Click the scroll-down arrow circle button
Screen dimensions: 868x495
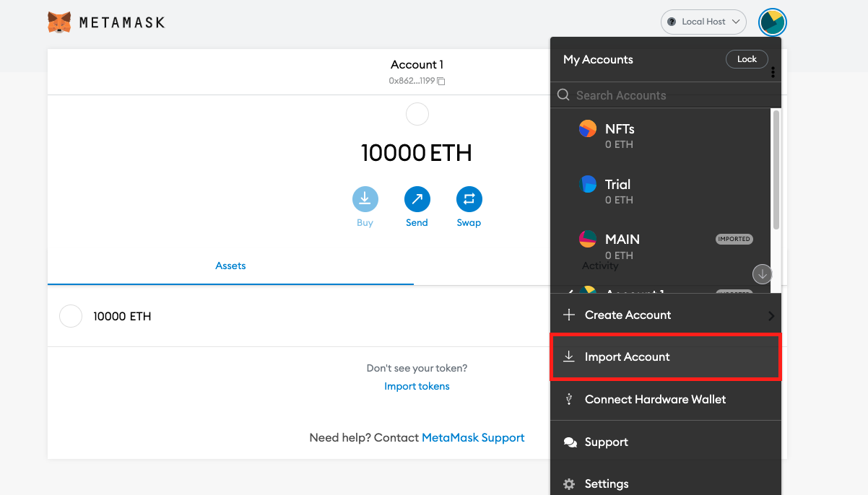[763, 274]
